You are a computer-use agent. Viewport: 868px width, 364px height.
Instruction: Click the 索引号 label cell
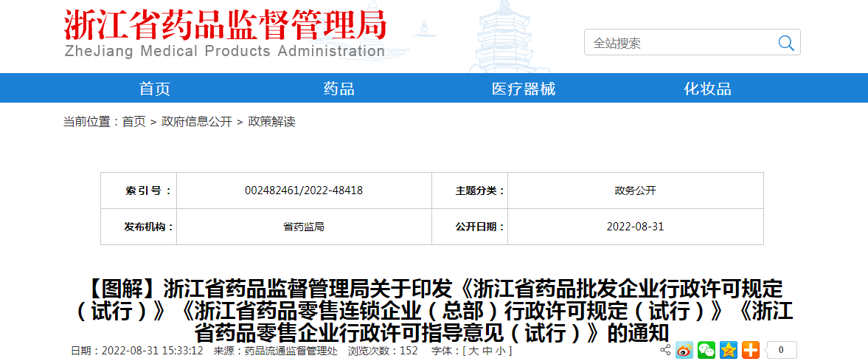pyautogui.click(x=139, y=190)
